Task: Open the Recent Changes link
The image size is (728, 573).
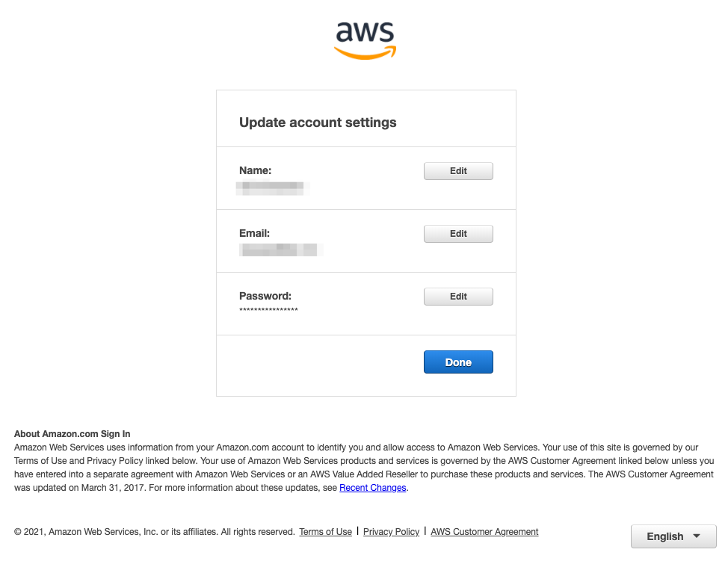Action: 373,488
